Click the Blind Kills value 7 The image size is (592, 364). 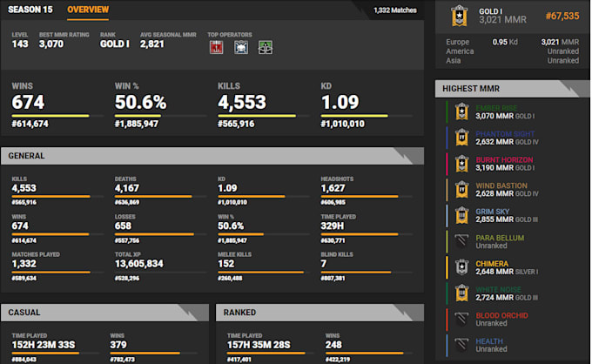324,264
